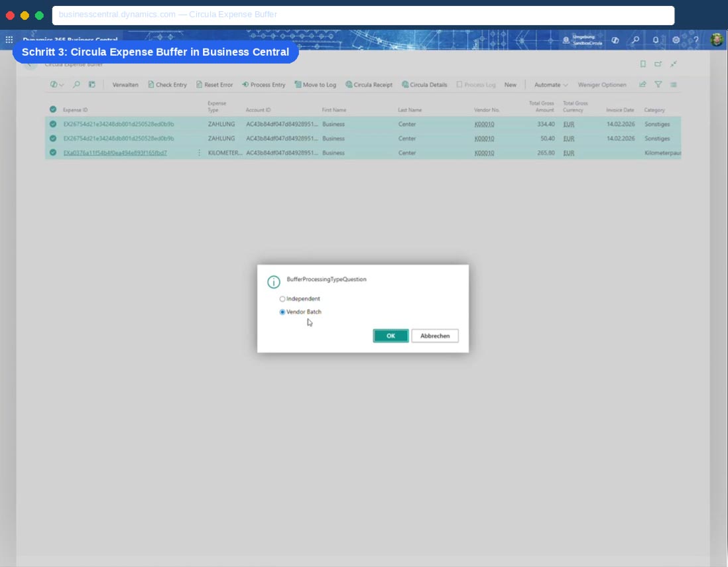728x567 pixels.
Task: Open the Category column header menu
Action: [654, 110]
